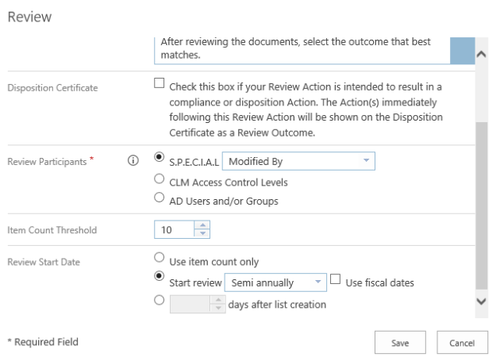The image size is (500, 361).
Task: Click the scroll up arrow of the form
Action: coord(481,54)
